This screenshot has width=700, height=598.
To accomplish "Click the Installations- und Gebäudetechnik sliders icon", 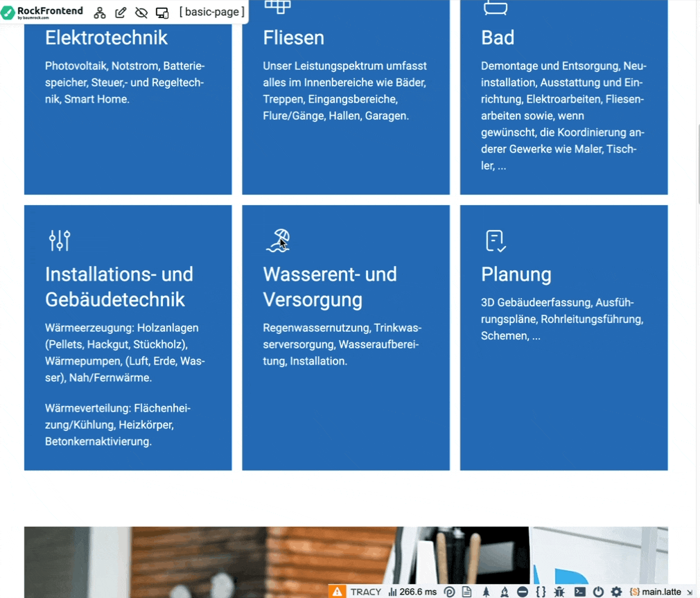I will point(60,240).
